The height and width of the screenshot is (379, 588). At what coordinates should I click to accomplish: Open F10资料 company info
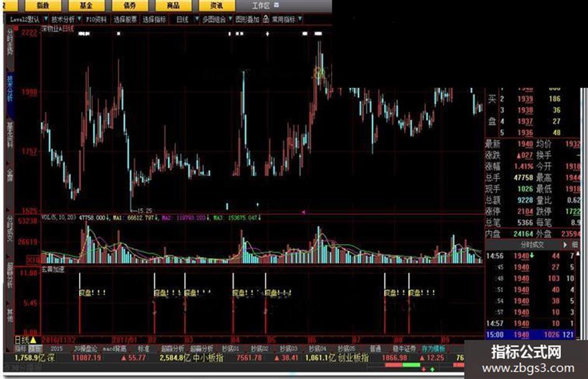96,19
